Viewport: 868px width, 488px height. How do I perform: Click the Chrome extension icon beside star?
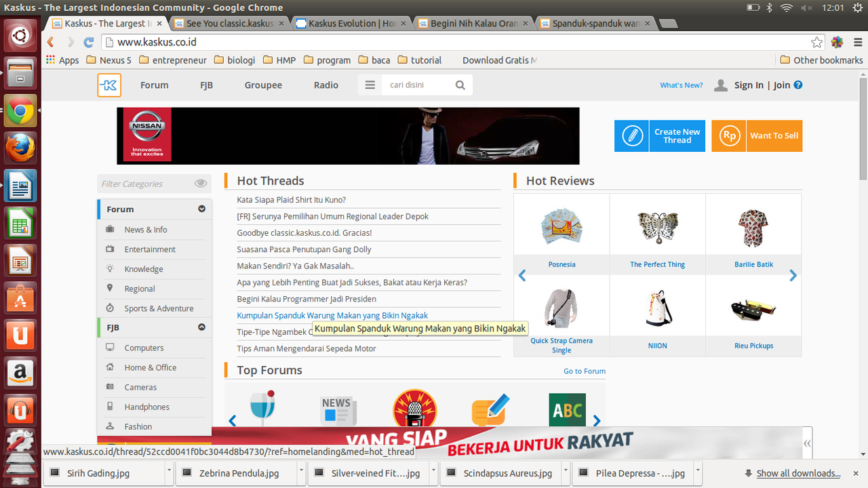coord(837,42)
